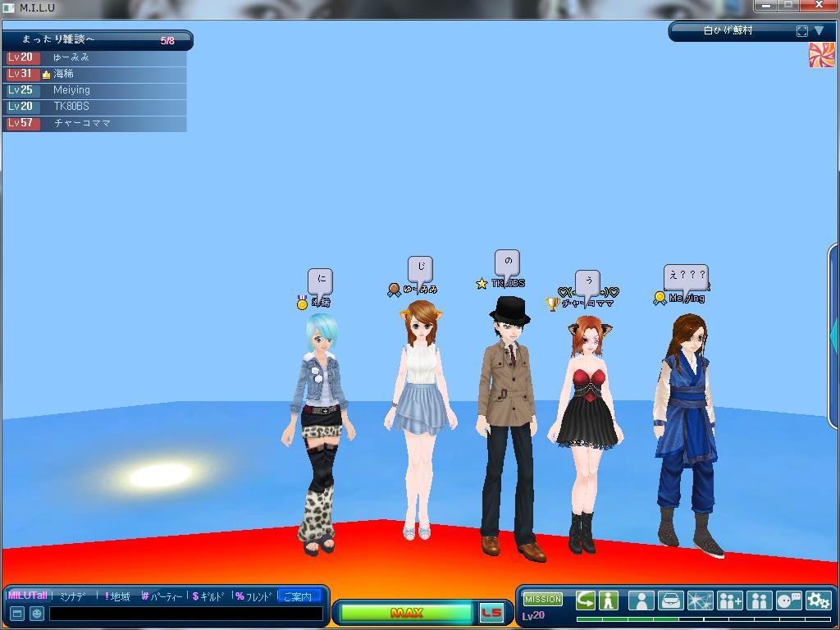This screenshot has width=840, height=630.
Task: Open the emoticon smiley picker
Action: pyautogui.click(x=37, y=614)
